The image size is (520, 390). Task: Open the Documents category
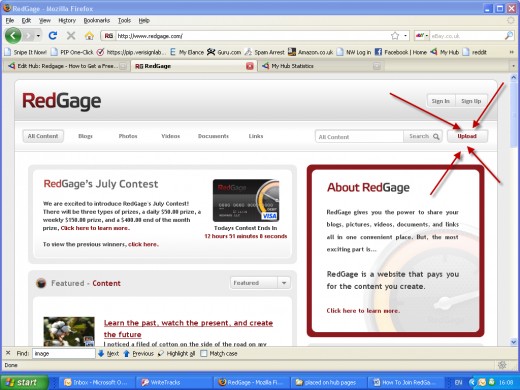pyautogui.click(x=213, y=136)
